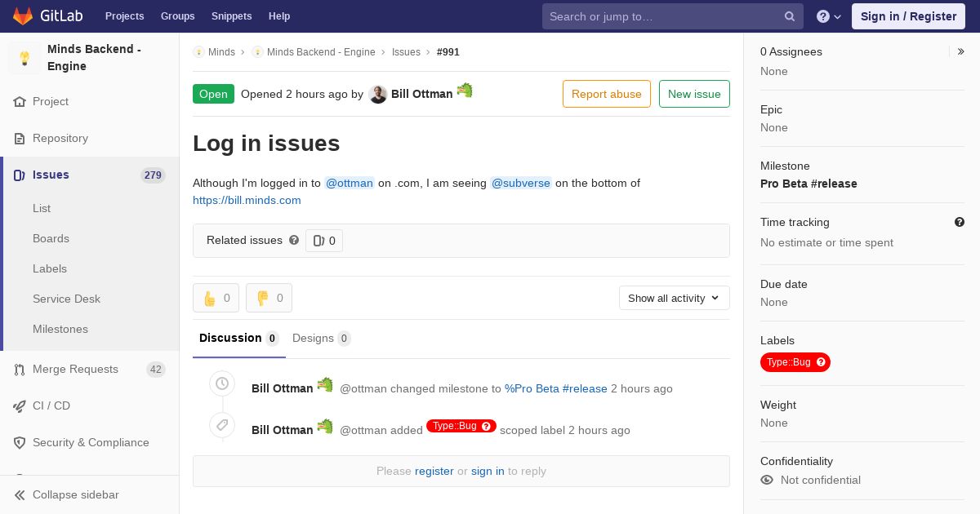
Task: Click the Minds Backend - Engine breadcrumb icon
Action: click(257, 52)
